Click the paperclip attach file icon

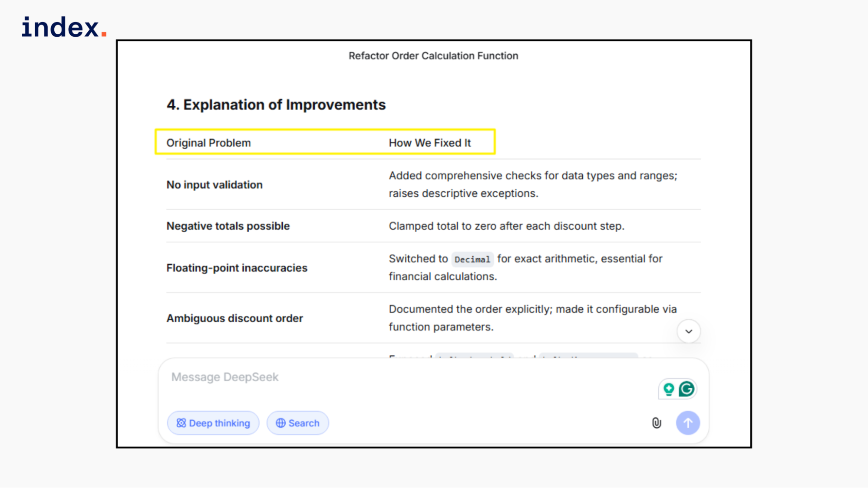[x=657, y=423]
